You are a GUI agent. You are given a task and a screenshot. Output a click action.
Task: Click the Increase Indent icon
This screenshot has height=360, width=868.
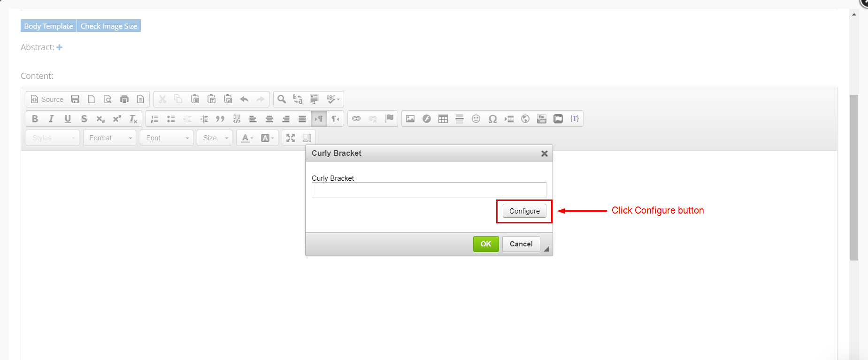tap(204, 119)
